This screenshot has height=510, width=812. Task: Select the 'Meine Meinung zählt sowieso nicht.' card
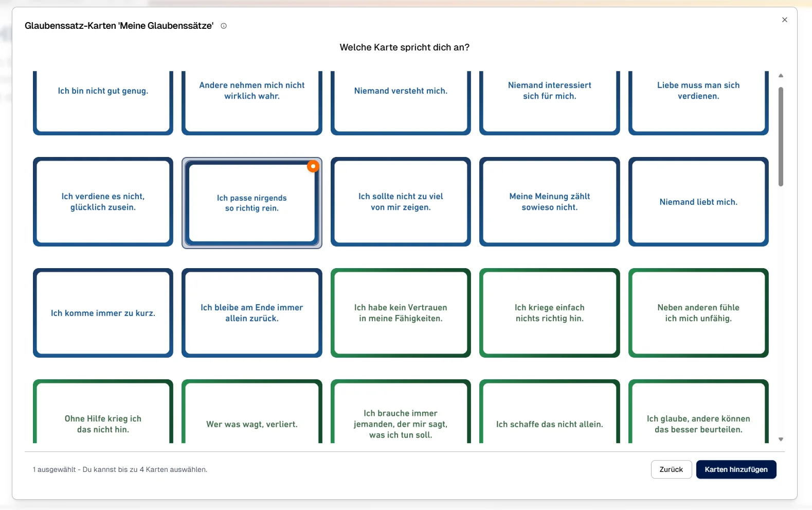(x=549, y=202)
